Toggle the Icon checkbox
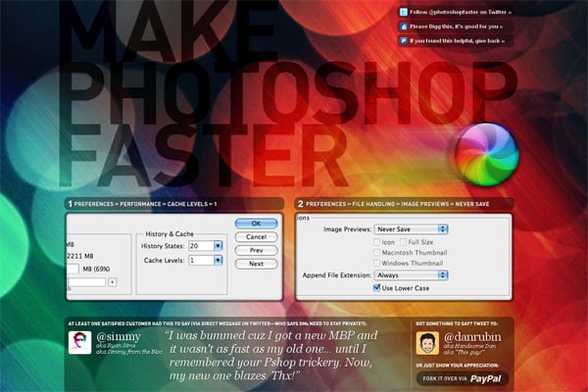The height and width of the screenshot is (392, 588). [377, 242]
